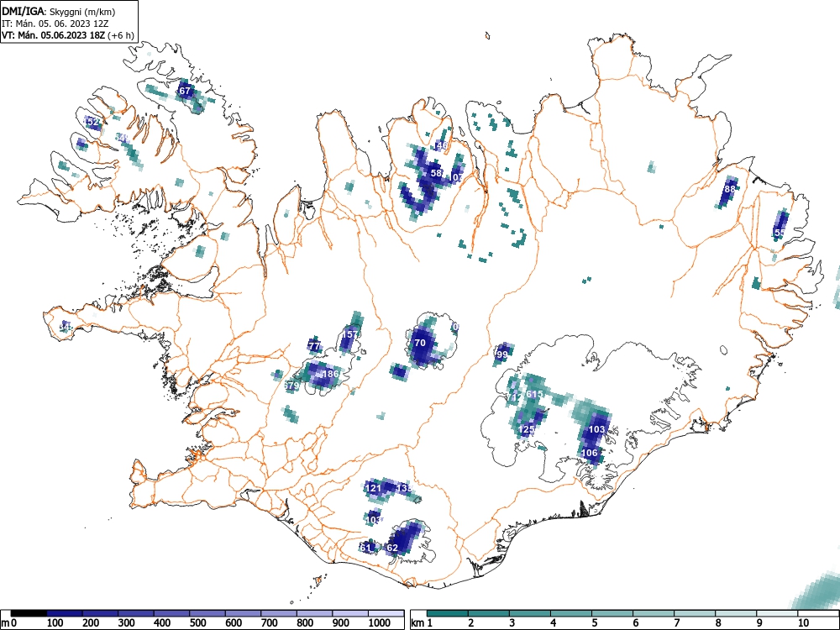Screen dimensions: 840x630
Task: Click the DMI/IGA Skyggni title text
Action: pyautogui.click(x=59, y=11)
